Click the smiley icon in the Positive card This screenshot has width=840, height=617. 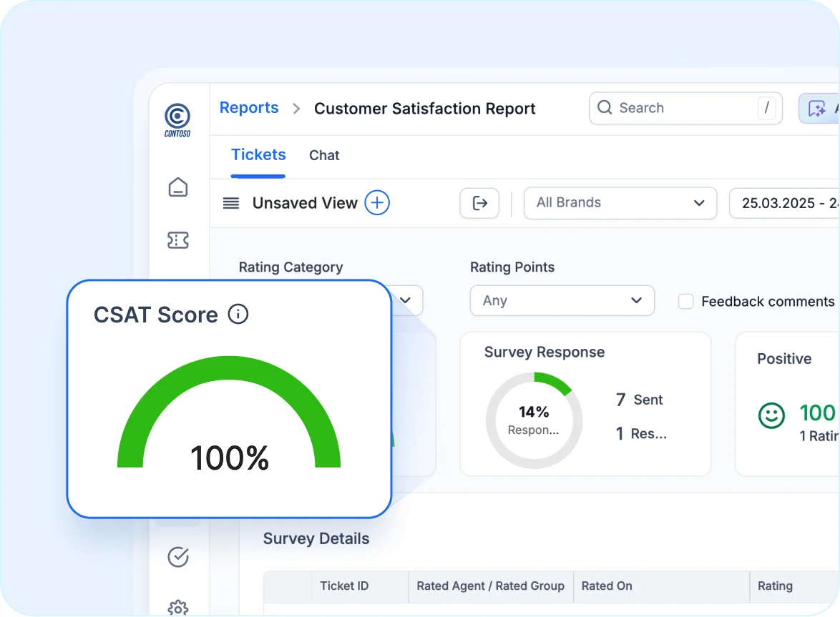(771, 415)
